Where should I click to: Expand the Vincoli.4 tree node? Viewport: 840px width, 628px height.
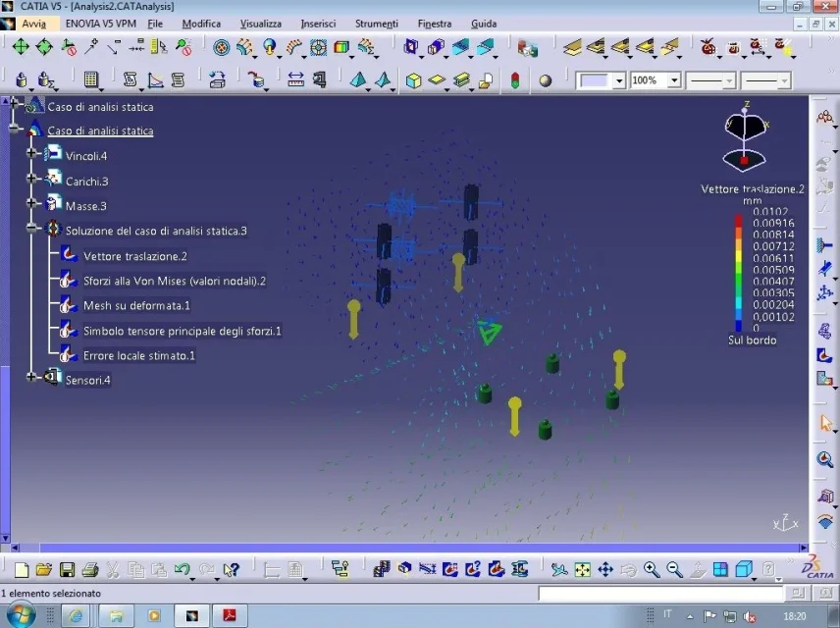(31, 153)
